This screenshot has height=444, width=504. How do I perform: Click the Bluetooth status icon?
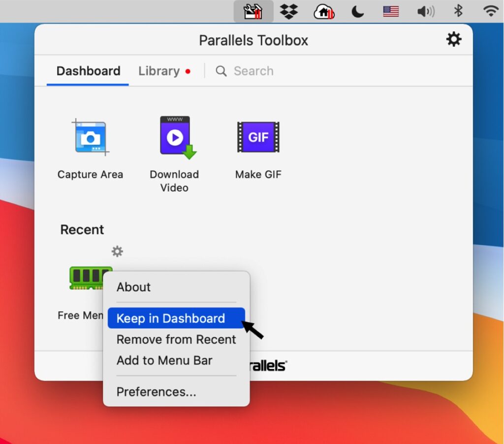click(x=458, y=11)
